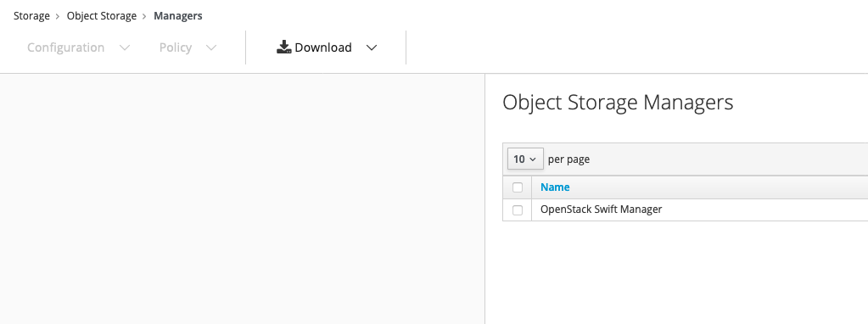The image size is (868, 324).
Task: Open the Policy dropdown
Action: pos(188,47)
